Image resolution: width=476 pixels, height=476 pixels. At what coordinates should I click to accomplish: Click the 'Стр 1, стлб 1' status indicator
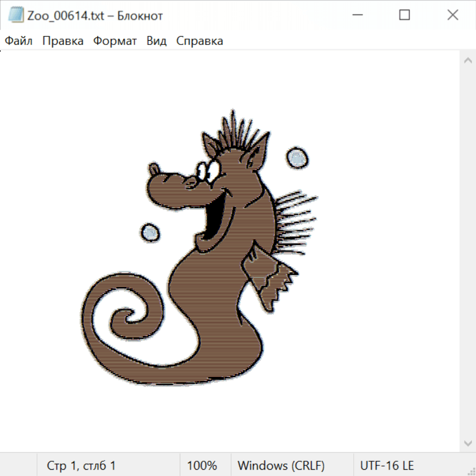pos(81,466)
